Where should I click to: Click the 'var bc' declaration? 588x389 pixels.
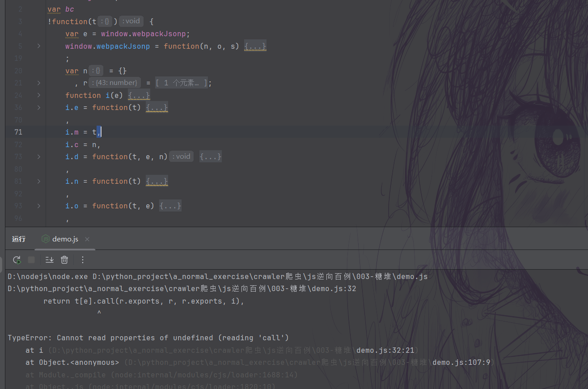click(x=61, y=9)
